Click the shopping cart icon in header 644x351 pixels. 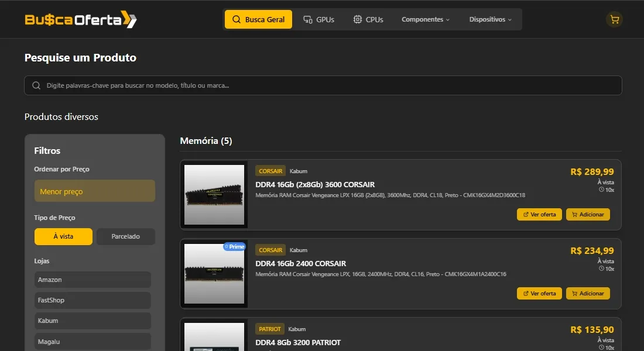(614, 19)
